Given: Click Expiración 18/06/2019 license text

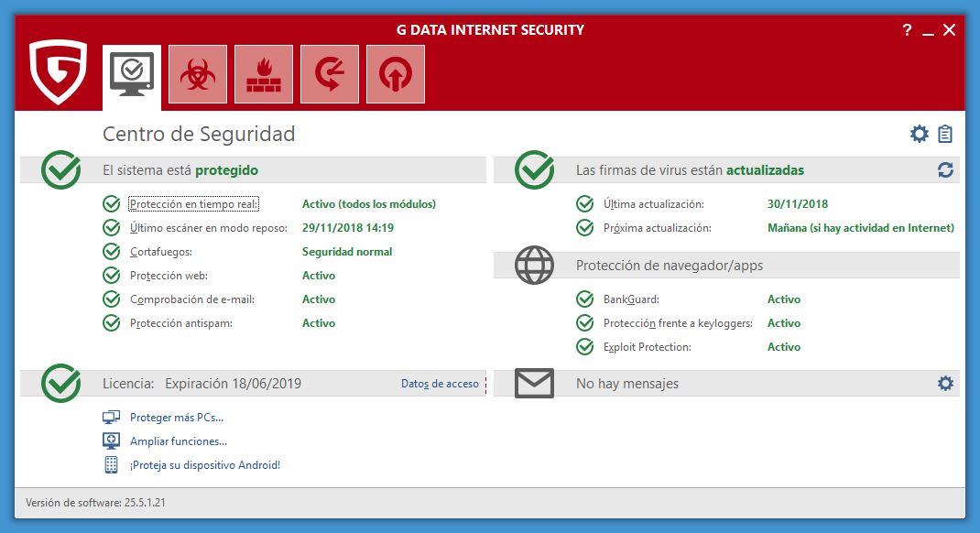Looking at the screenshot, I should pyautogui.click(x=234, y=384).
